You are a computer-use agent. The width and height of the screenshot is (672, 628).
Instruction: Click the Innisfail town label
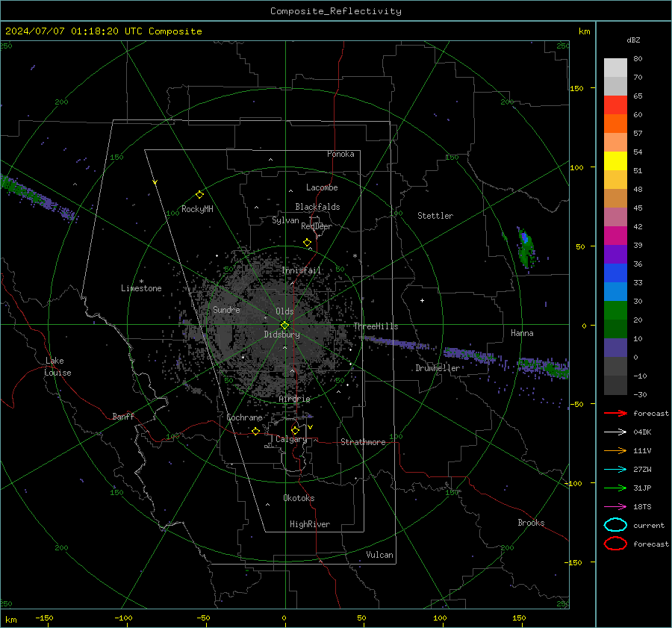click(301, 270)
